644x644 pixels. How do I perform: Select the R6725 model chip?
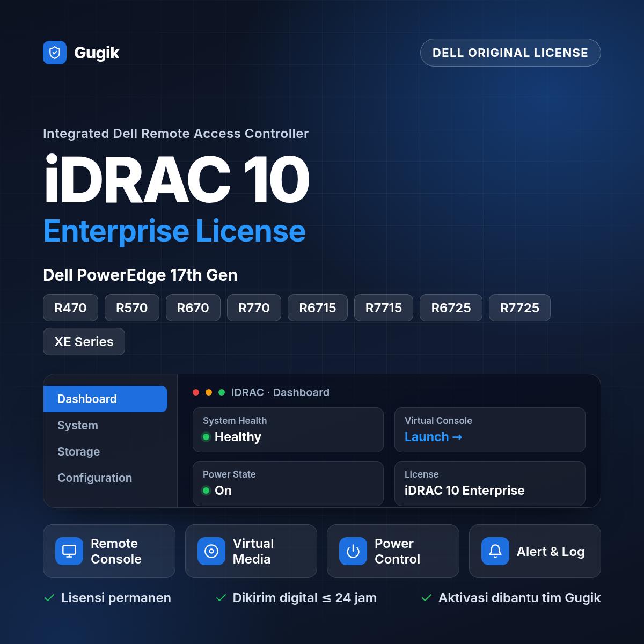(451, 308)
